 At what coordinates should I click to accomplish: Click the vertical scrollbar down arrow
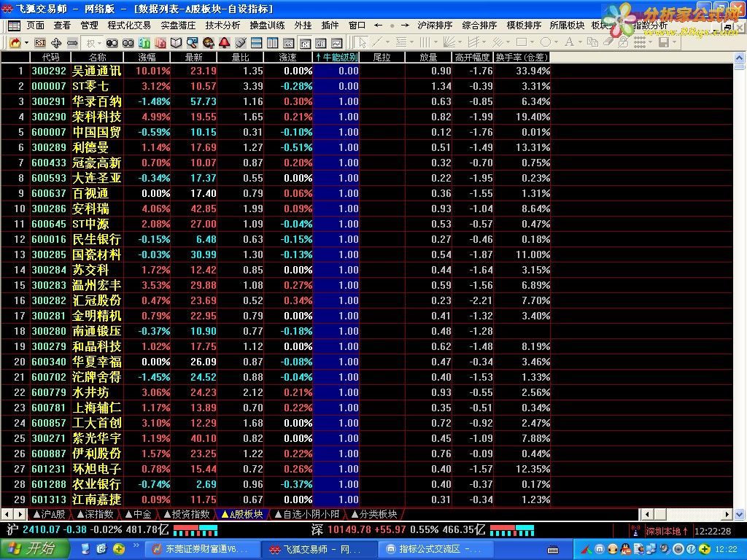(x=740, y=515)
